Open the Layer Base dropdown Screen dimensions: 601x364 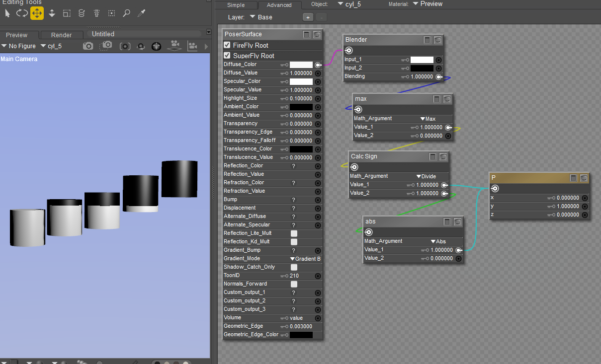(x=261, y=17)
